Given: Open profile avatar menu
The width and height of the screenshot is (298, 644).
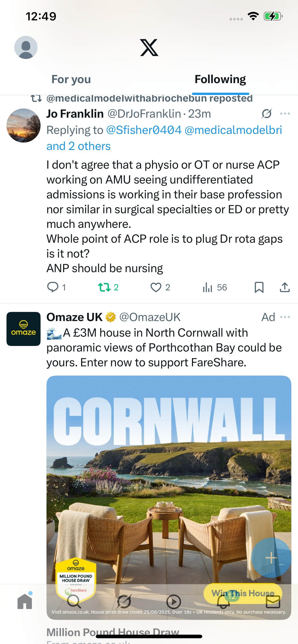Looking at the screenshot, I should (26, 47).
